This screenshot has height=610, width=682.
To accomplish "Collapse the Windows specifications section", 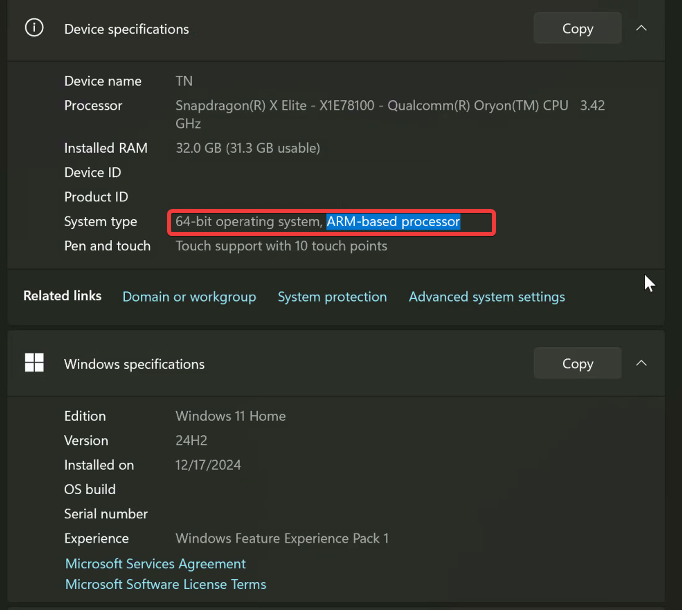I will pyautogui.click(x=642, y=363).
